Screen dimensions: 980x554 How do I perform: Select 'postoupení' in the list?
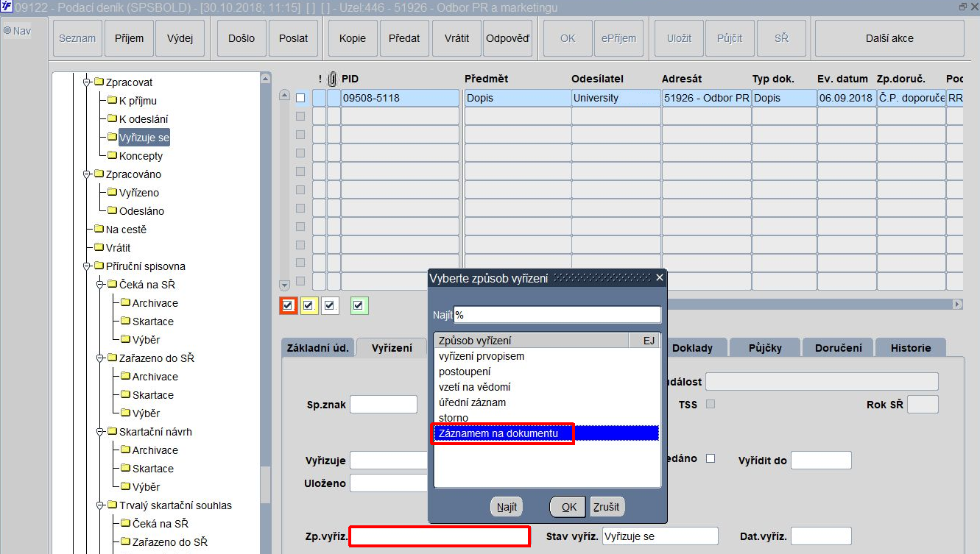click(546, 372)
